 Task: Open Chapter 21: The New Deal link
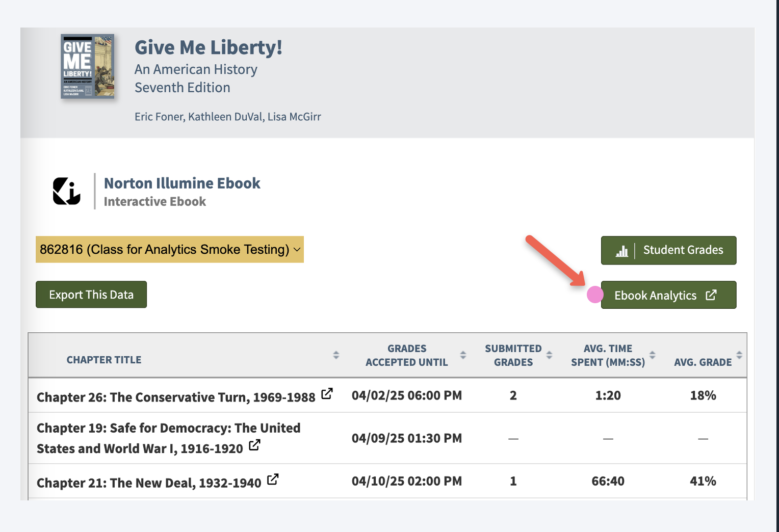click(149, 483)
